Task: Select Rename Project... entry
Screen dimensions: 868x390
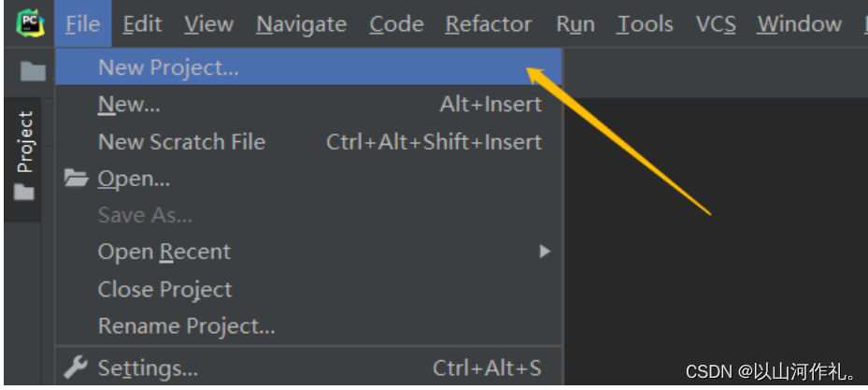Action: pyautogui.click(x=309, y=325)
